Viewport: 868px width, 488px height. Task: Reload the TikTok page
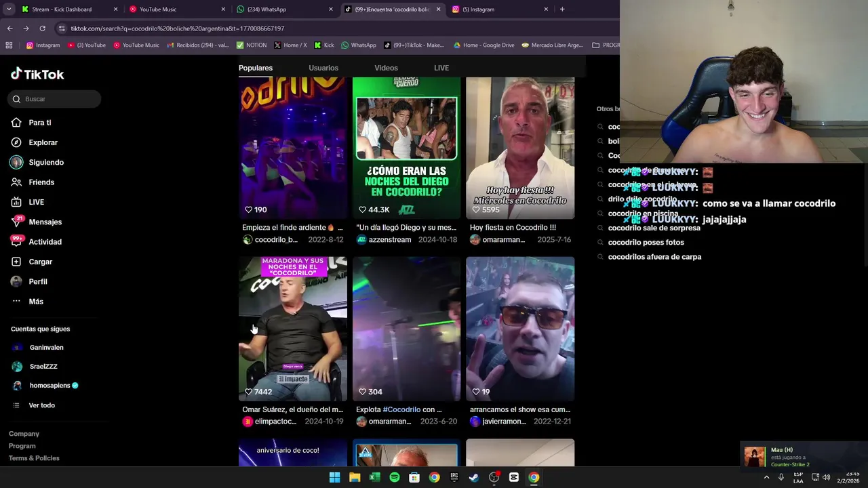[42, 28]
